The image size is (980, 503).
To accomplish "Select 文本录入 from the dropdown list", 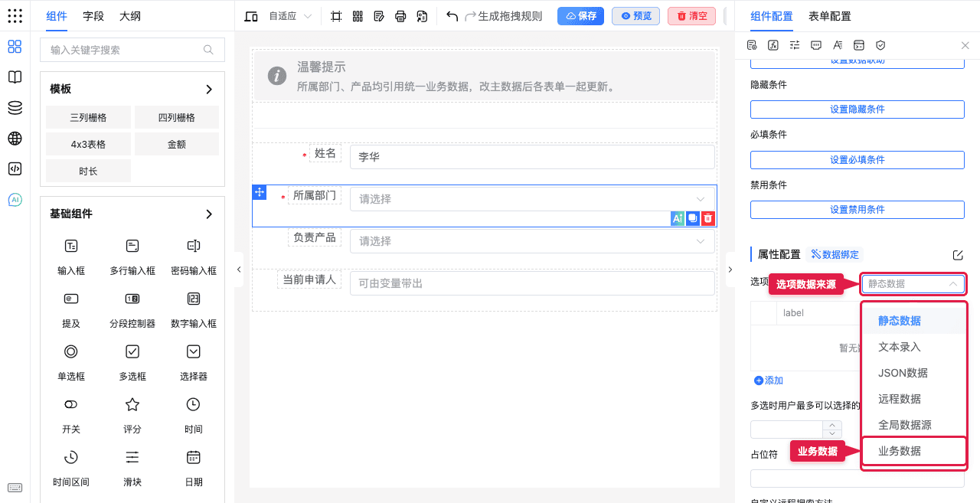I will click(x=914, y=347).
